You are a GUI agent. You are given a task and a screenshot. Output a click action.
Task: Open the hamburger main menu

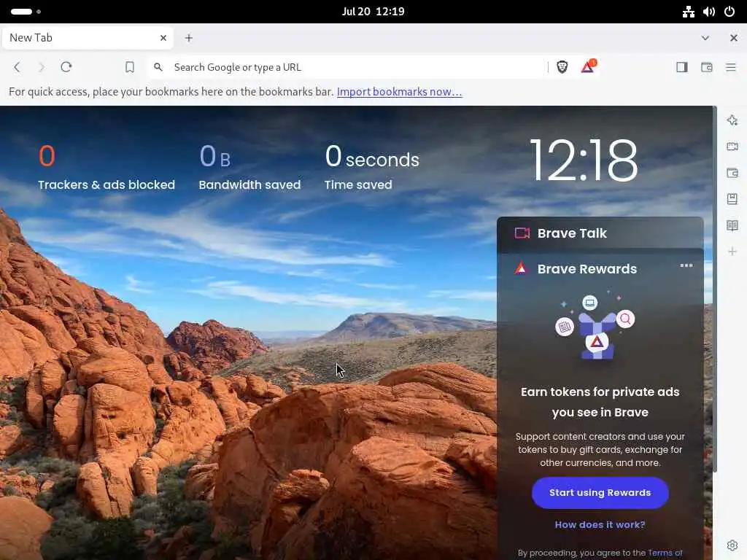tap(731, 67)
